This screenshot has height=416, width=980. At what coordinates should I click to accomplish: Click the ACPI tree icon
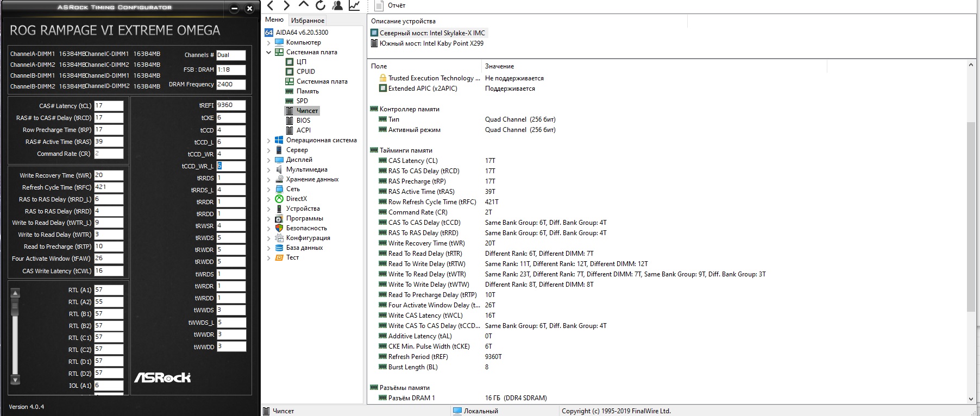[x=290, y=130]
